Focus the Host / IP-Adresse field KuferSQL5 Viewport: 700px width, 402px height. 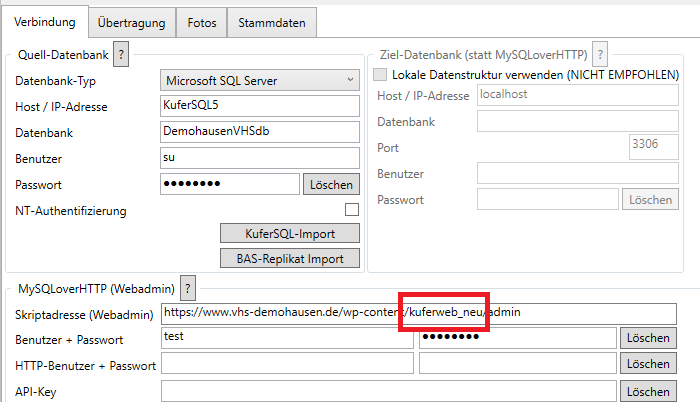260,106
